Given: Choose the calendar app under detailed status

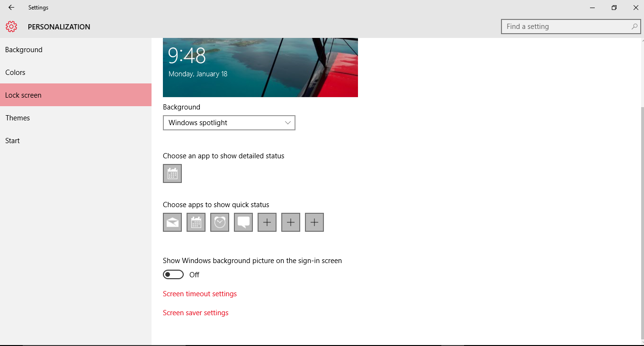Looking at the screenshot, I should click(x=172, y=173).
